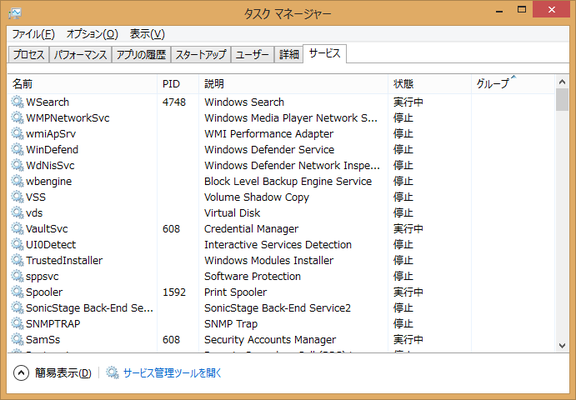This screenshot has height=400, width=576.
Task: Click the gear icon beside VSS
Action: click(x=17, y=197)
